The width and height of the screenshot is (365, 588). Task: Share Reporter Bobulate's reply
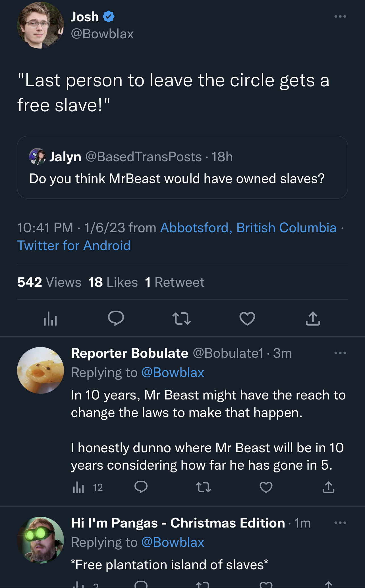[328, 487]
